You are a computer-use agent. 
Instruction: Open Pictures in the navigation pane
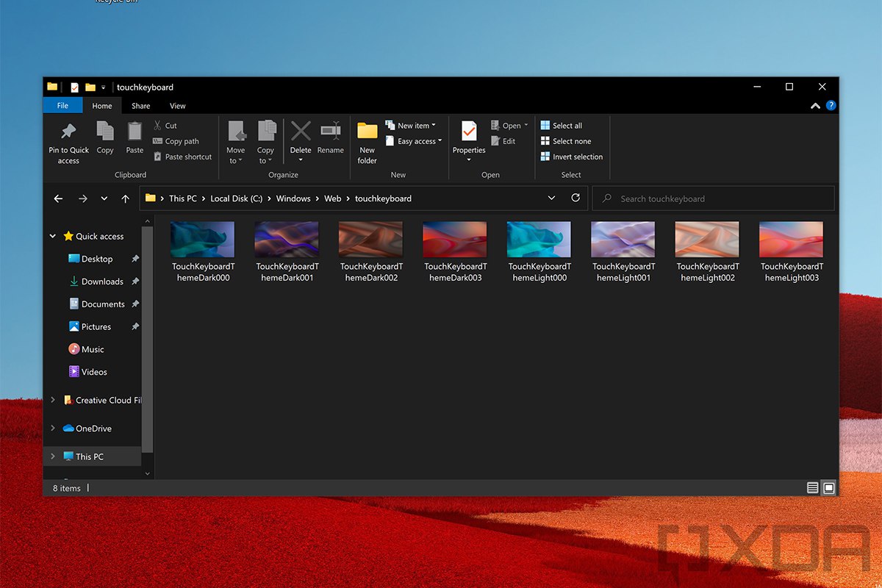click(96, 327)
